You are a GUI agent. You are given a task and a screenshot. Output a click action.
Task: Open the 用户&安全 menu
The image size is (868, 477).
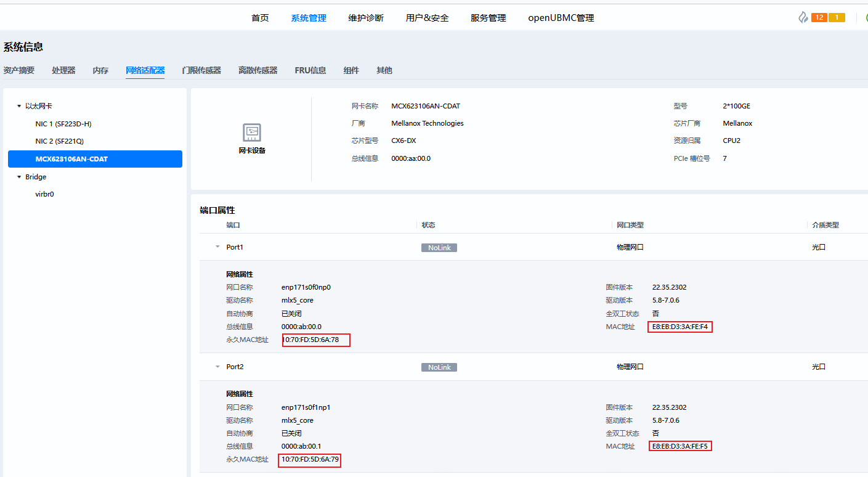[x=427, y=18]
